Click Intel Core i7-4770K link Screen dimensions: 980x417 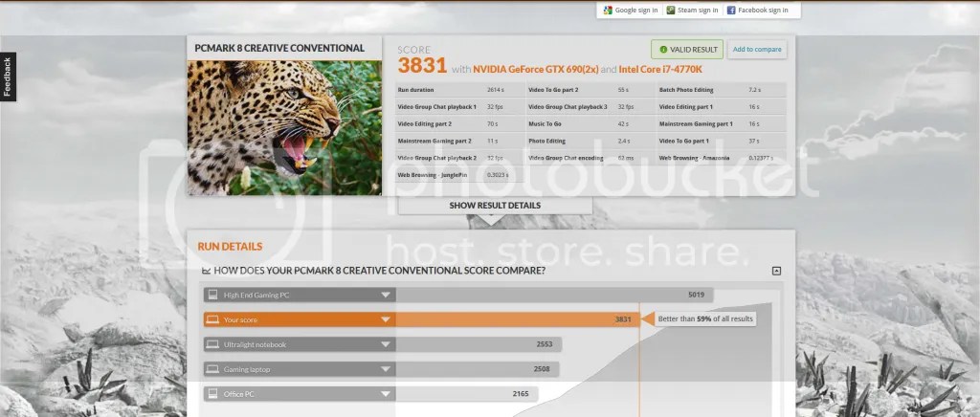660,69
